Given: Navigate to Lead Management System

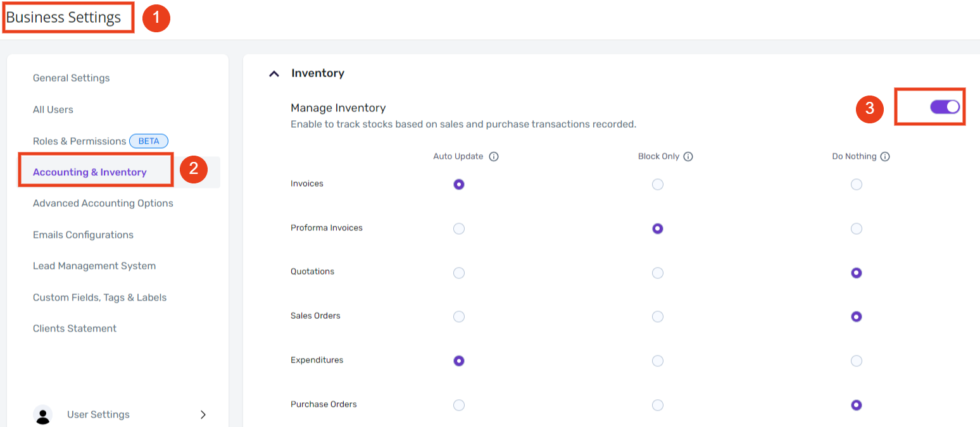Looking at the screenshot, I should tap(94, 266).
